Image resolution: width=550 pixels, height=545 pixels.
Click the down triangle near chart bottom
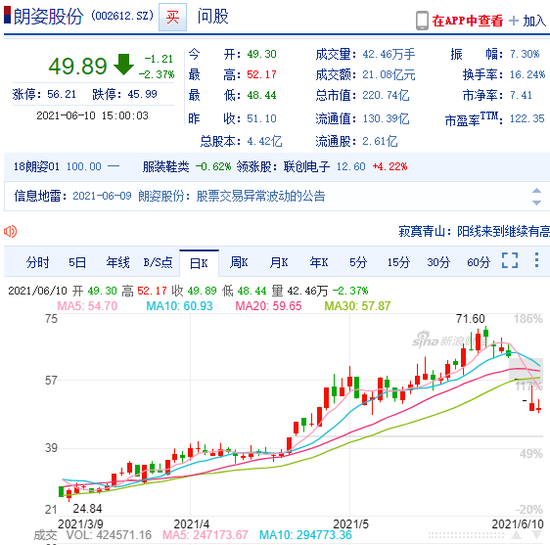point(537,535)
